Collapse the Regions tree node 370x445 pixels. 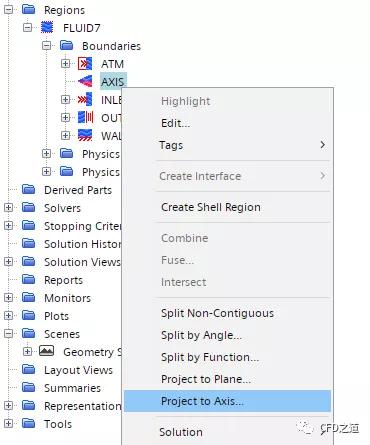(8, 10)
